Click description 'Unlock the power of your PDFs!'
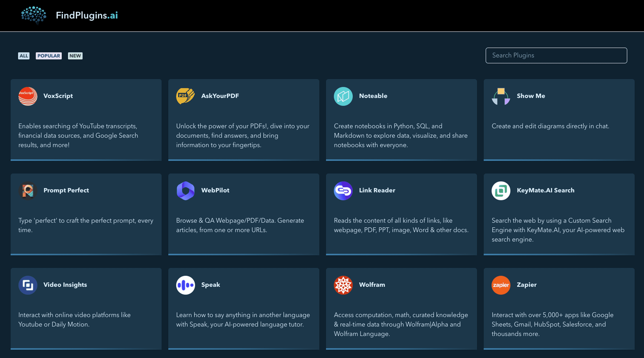Viewport: 644px width, 358px height. (242, 136)
